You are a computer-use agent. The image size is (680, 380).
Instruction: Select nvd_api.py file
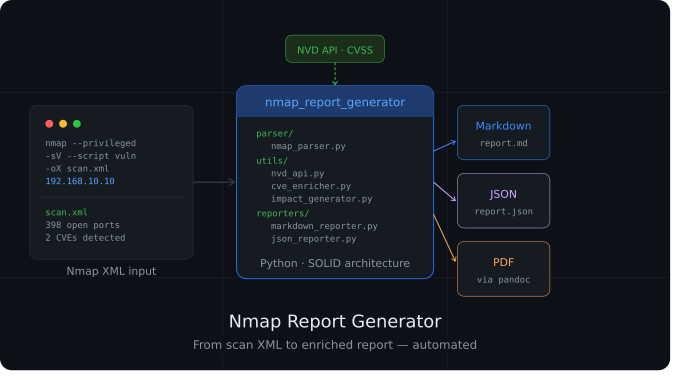[x=298, y=174]
